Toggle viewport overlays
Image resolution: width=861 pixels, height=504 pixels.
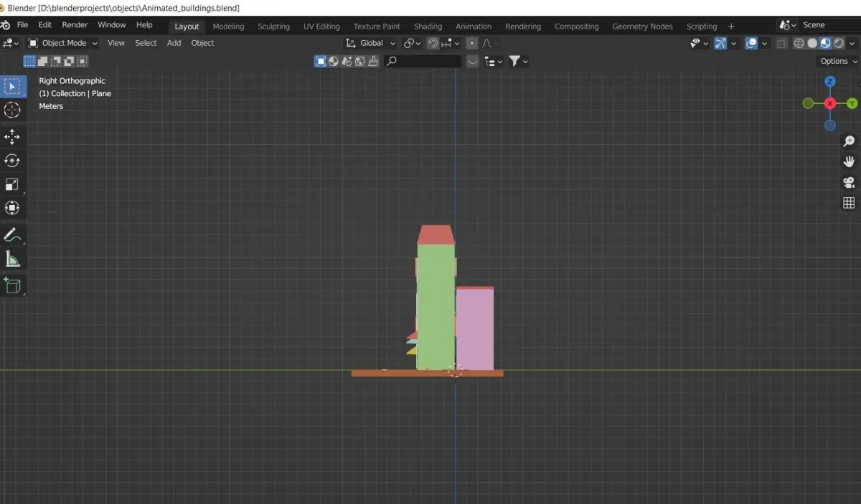751,43
